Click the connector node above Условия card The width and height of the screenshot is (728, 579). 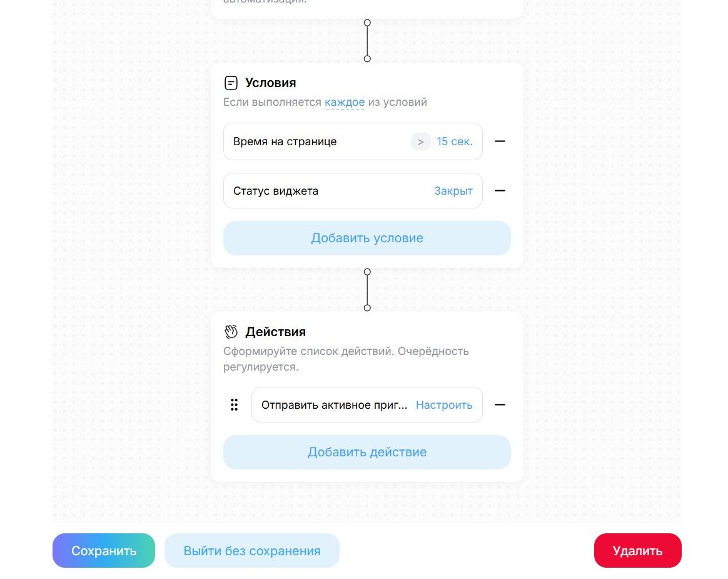point(367,59)
